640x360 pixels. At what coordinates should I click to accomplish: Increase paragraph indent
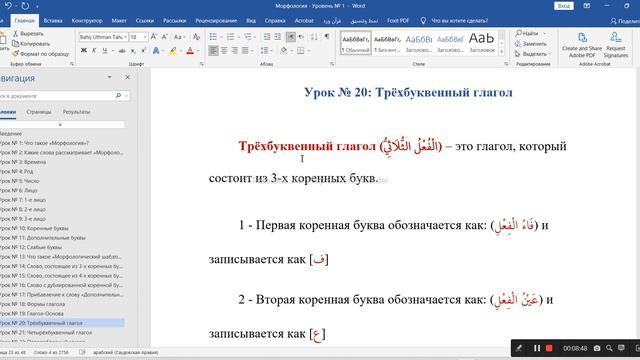(278, 37)
